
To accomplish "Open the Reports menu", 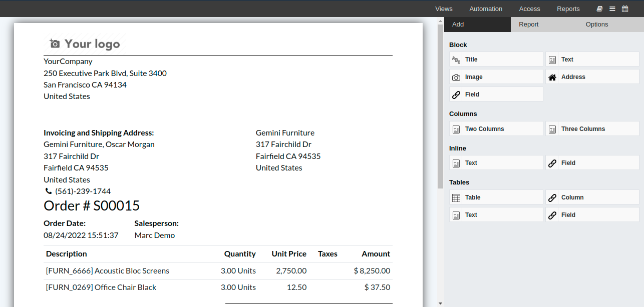I will [568, 8].
